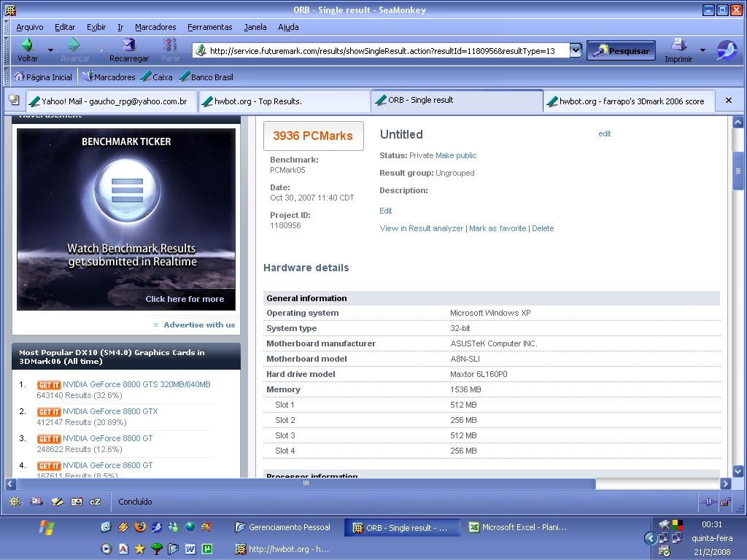Click the Make public link

[456, 155]
